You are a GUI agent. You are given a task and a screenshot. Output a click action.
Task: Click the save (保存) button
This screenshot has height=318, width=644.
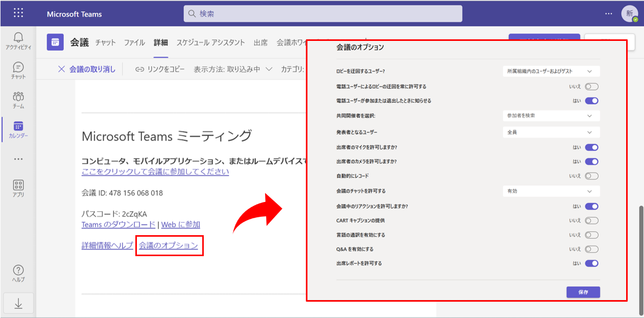583,292
